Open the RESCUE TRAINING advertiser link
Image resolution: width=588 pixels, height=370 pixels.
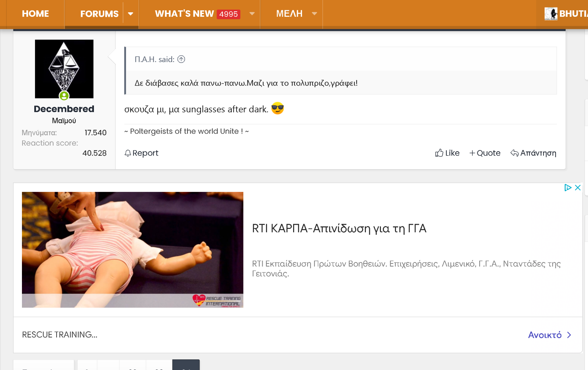point(60,335)
